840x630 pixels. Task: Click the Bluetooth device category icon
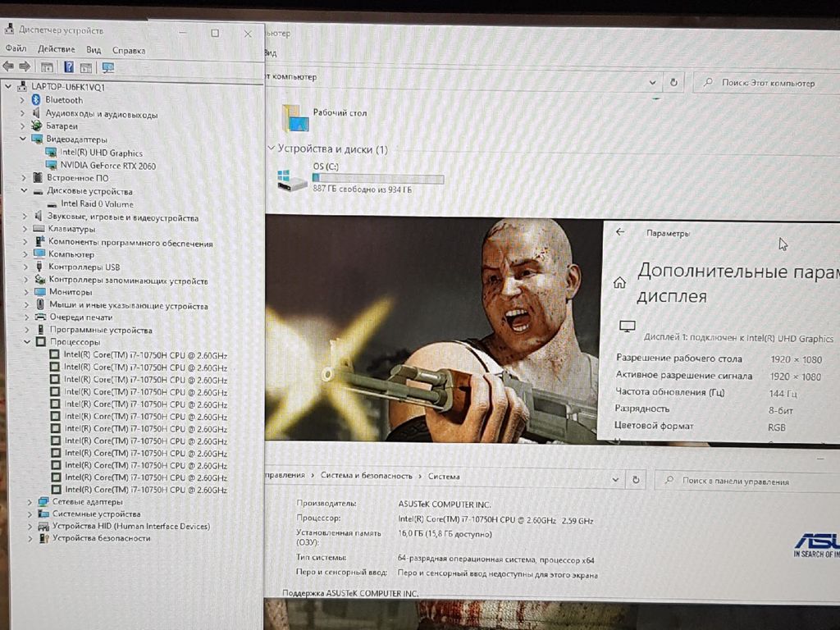36,100
